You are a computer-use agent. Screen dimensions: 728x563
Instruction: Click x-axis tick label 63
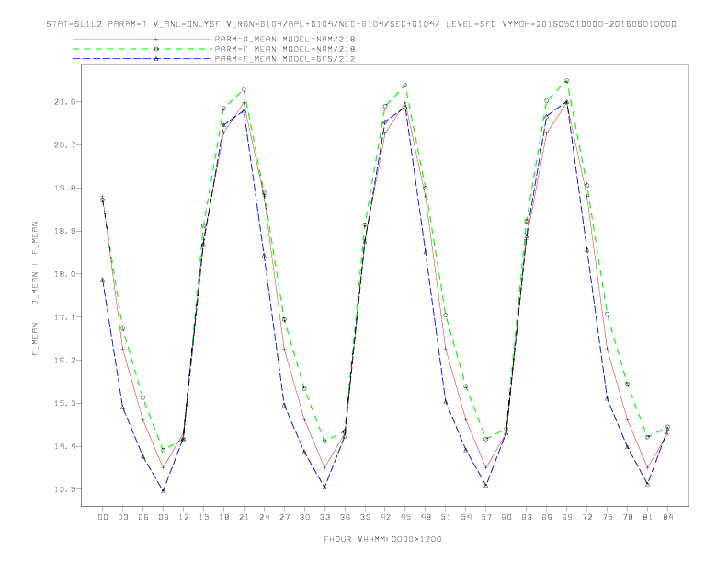pos(527,517)
